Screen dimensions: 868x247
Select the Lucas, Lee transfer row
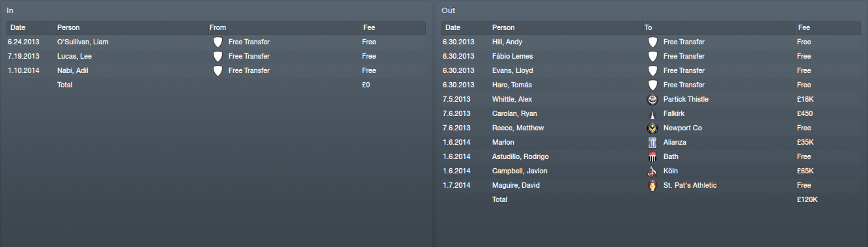click(x=216, y=56)
